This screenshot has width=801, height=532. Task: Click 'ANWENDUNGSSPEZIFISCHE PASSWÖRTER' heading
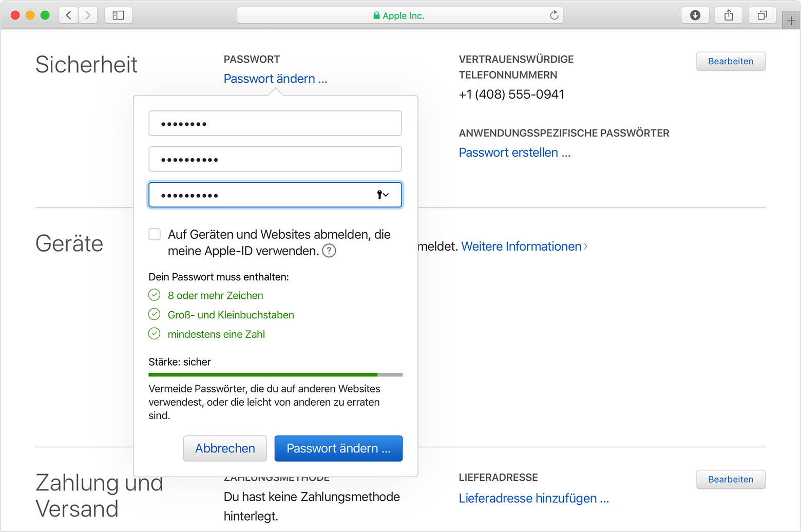pos(564,134)
